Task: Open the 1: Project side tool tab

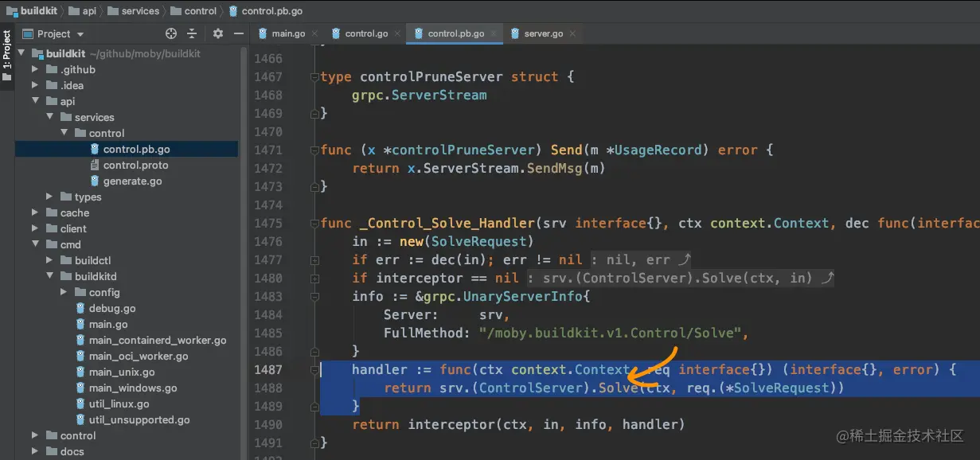Action: point(7,56)
